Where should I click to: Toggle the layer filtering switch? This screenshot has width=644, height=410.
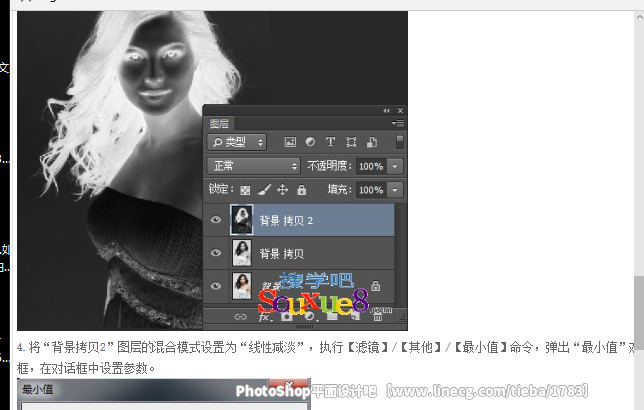(x=399, y=142)
